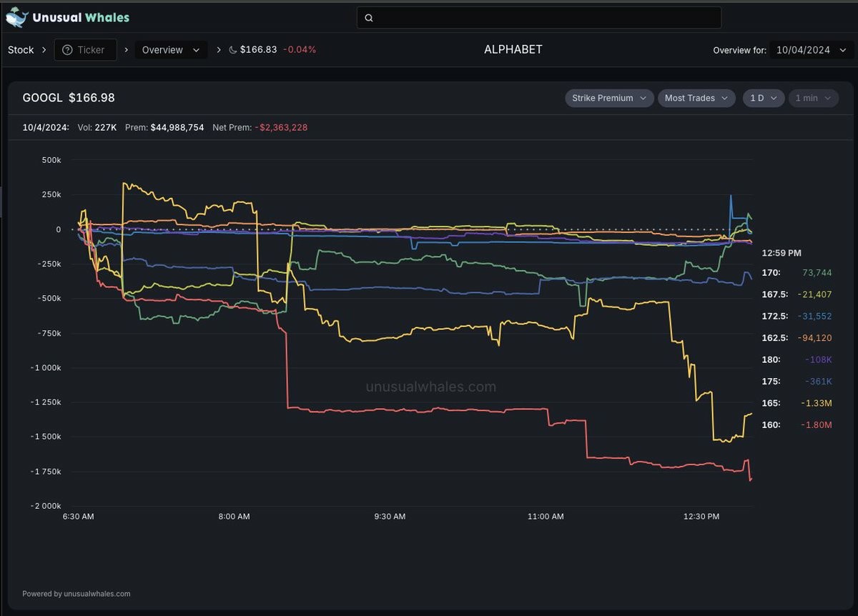The height and width of the screenshot is (616, 858).
Task: Click the Unusual Whales brand name
Action: point(81,18)
